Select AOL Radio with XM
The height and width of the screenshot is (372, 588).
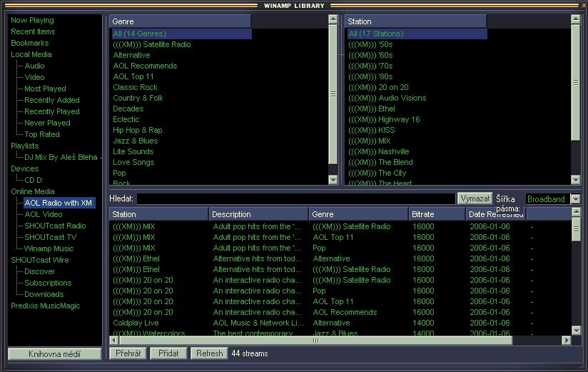[x=59, y=203]
